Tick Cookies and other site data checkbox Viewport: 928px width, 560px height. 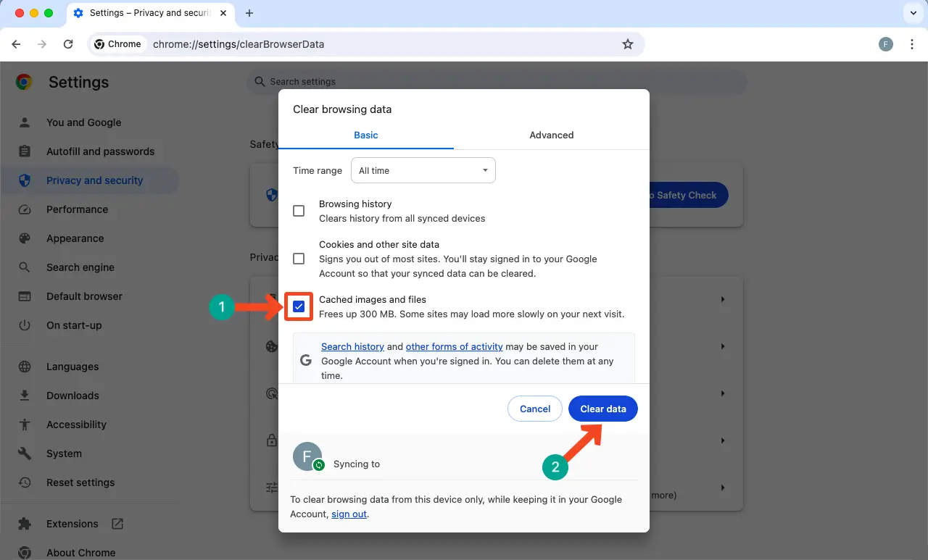click(x=299, y=259)
